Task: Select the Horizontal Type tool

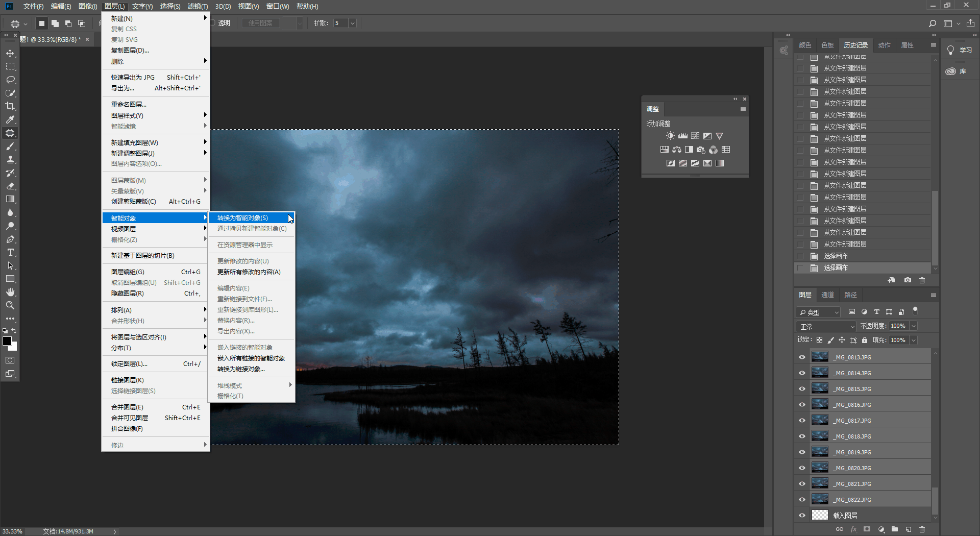Action: (10, 253)
